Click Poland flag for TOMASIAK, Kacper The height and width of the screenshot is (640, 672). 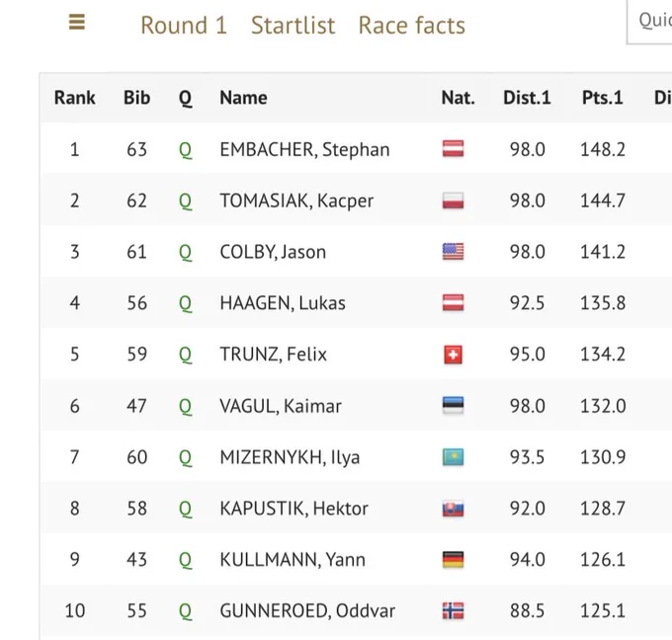point(453,200)
